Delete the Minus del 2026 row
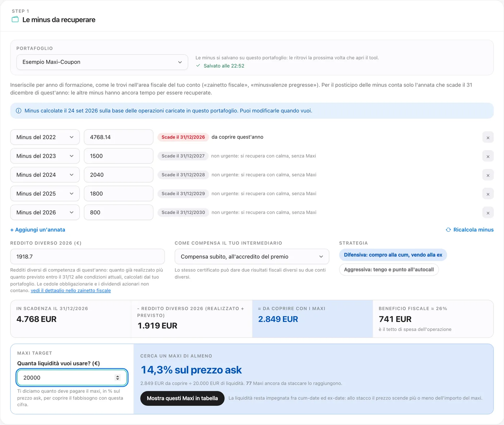 click(488, 212)
